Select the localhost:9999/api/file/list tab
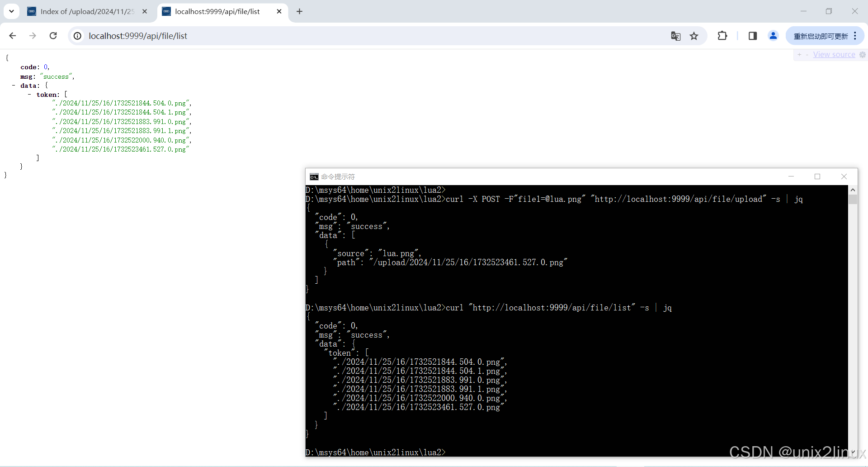The height and width of the screenshot is (467, 868). coord(217,11)
